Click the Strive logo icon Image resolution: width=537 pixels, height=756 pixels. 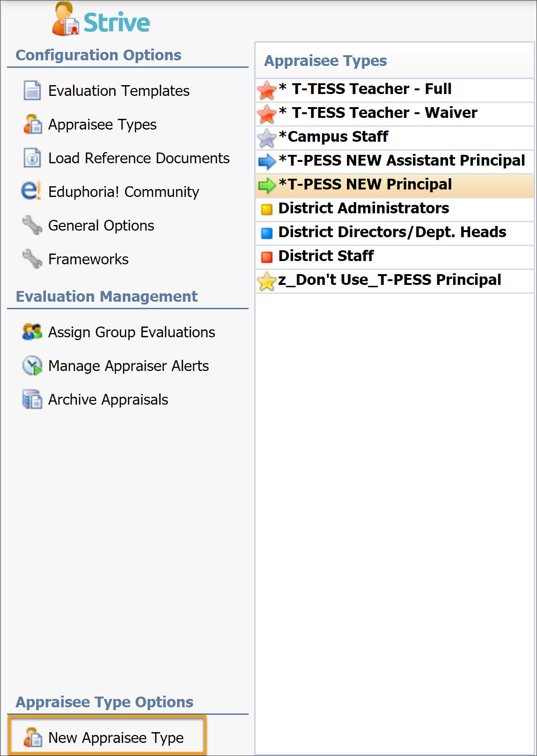click(x=65, y=20)
